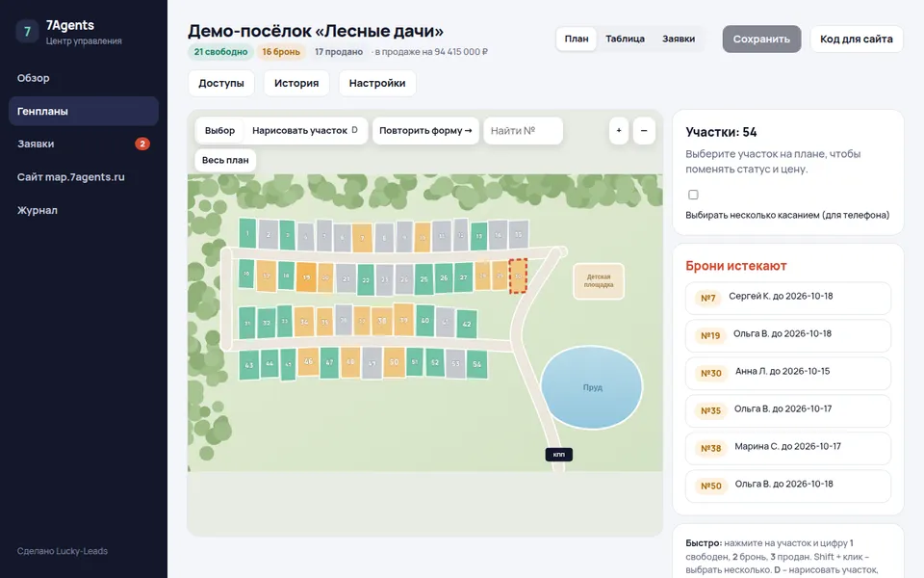924x578 pixels.
Task: Switch to the Таблица tab
Action: click(x=625, y=39)
